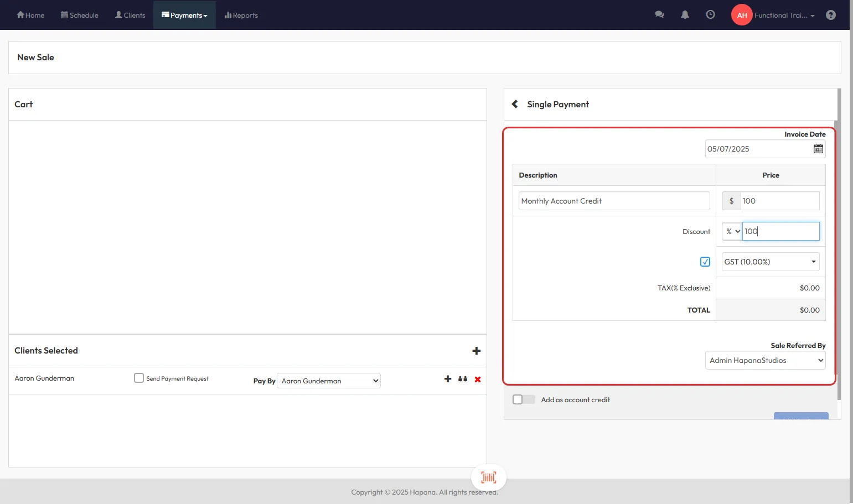Viewport: 853px width, 504px height.
Task: Click the back arrow beside Single Payment
Action: tap(515, 104)
